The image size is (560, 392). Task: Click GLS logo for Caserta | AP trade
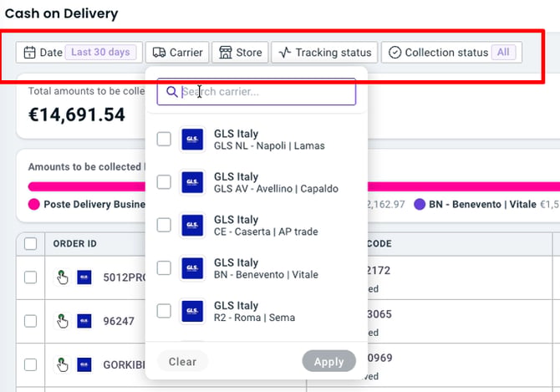pos(192,225)
